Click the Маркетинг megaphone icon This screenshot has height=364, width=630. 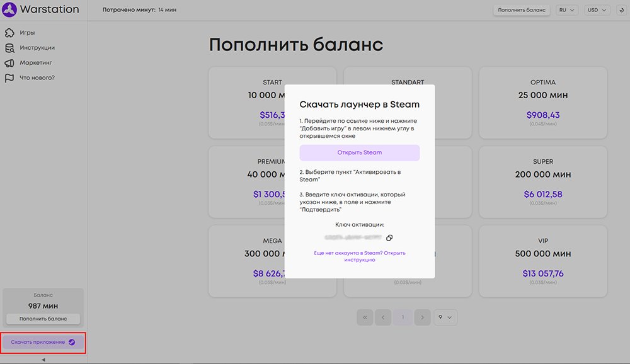[x=8, y=62]
